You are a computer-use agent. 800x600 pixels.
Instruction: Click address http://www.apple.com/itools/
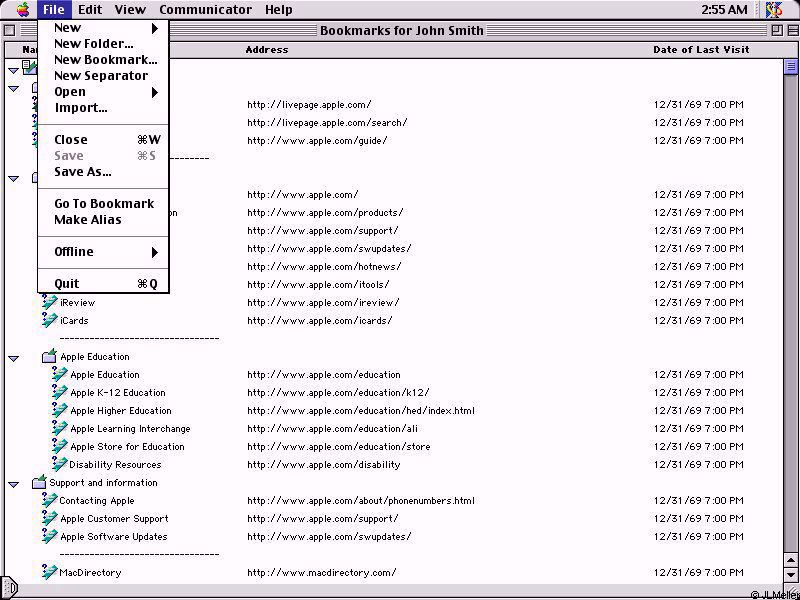(x=318, y=284)
